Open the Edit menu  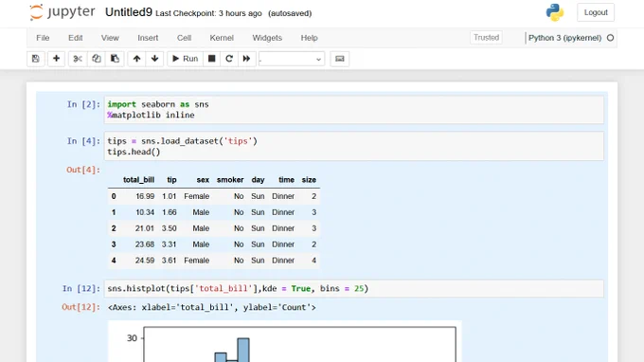coord(76,38)
